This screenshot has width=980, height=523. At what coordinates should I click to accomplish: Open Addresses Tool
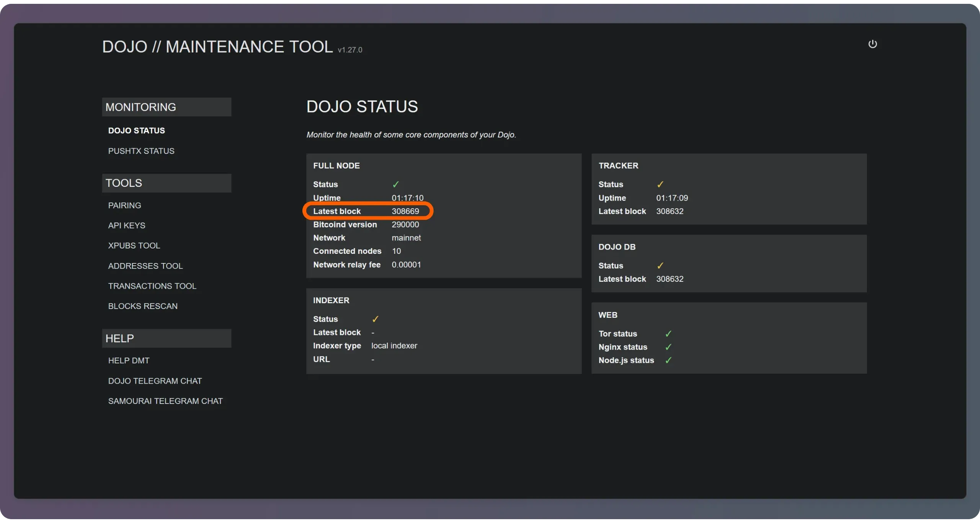coord(145,266)
